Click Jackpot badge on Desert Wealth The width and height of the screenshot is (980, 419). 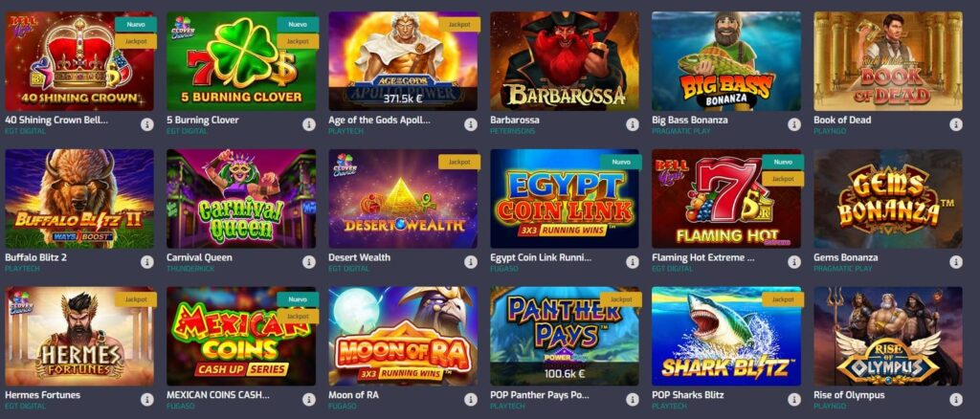tap(459, 162)
